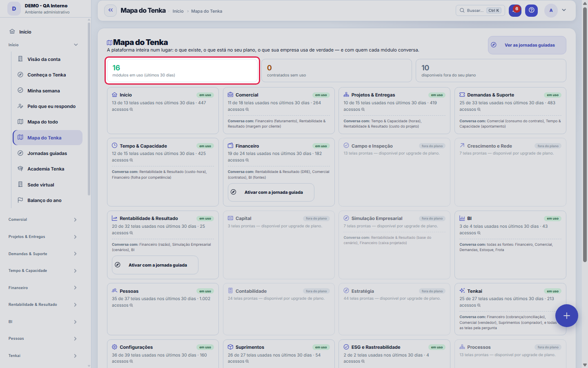Image resolution: width=588 pixels, height=368 pixels.
Task: Click the main page vertical scrollbar
Action: (585, 135)
